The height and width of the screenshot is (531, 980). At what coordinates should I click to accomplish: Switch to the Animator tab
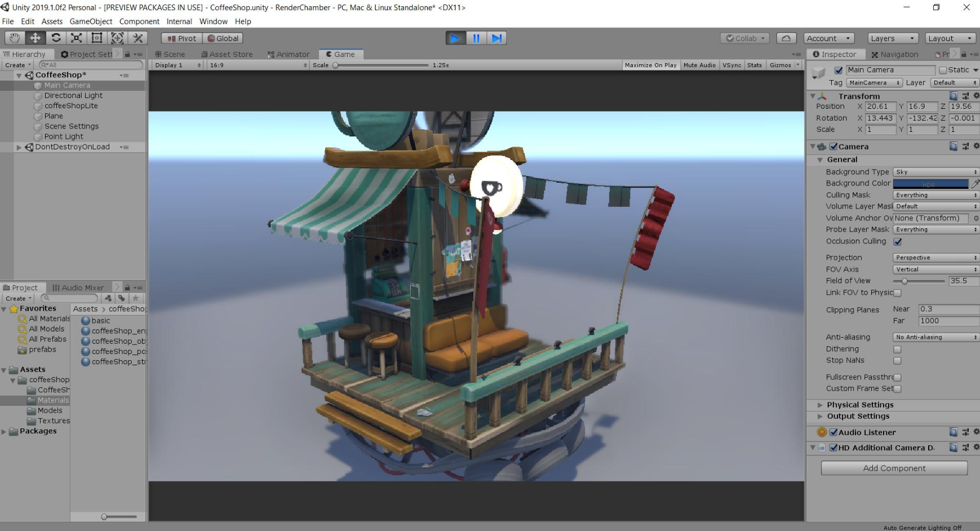(289, 54)
